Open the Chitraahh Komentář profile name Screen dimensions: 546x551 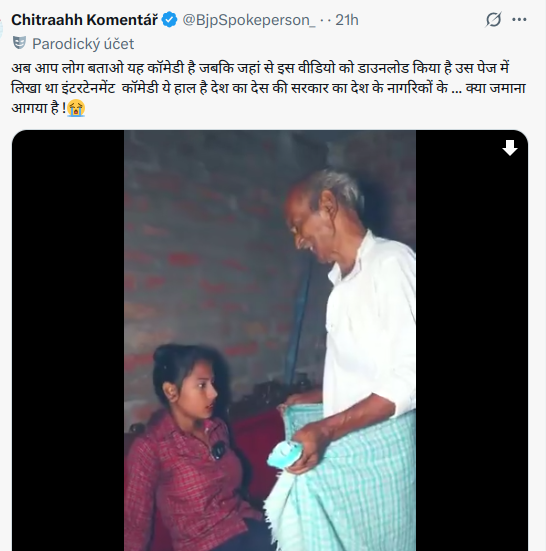pyautogui.click(x=84, y=20)
